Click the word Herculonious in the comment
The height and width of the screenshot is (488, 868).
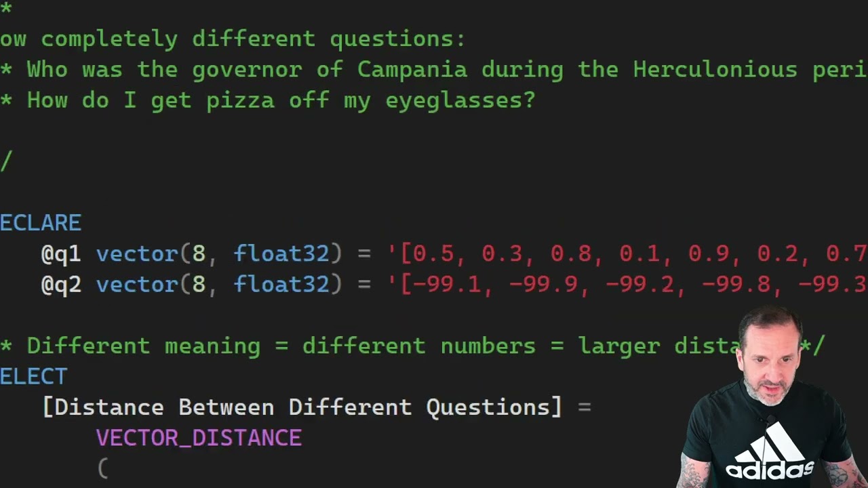(715, 70)
